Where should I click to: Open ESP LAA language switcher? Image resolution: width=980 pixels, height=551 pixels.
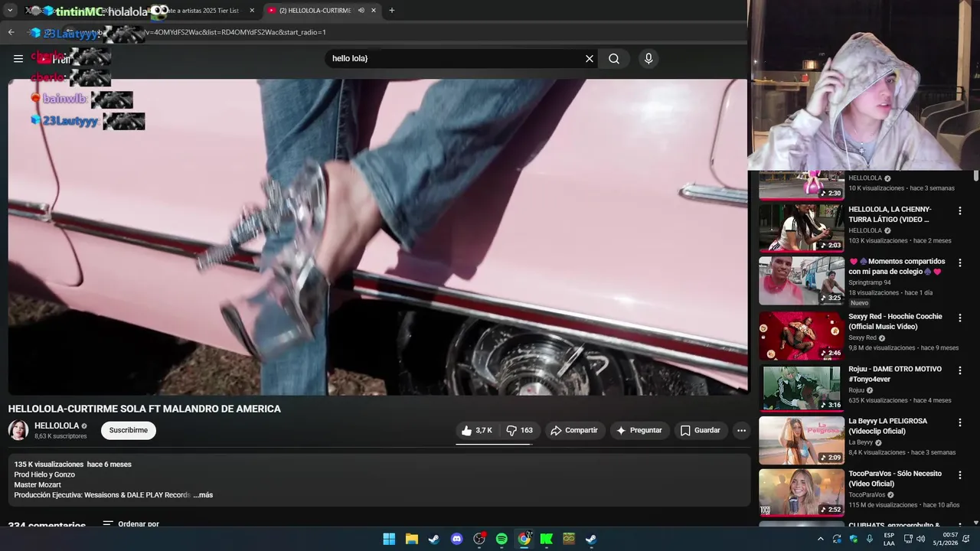889,539
